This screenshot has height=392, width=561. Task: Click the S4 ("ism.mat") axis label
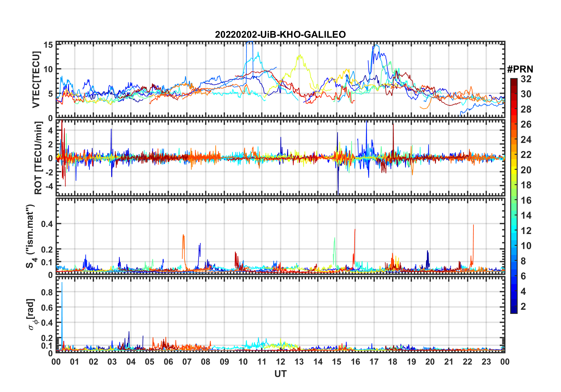click(30, 236)
